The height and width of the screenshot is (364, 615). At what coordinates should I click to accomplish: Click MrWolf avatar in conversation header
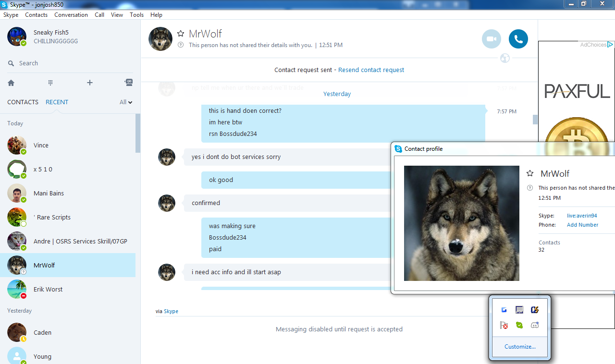point(160,39)
